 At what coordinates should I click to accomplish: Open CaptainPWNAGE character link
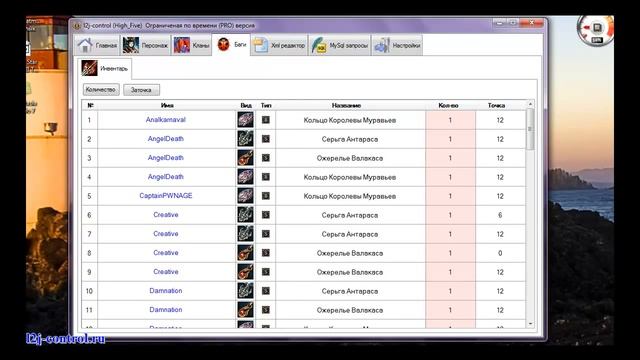tap(166, 196)
